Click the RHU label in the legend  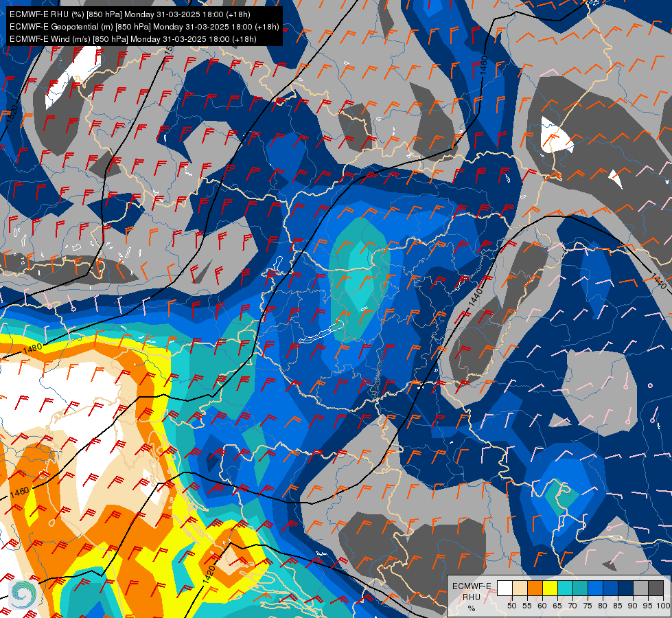click(x=472, y=597)
